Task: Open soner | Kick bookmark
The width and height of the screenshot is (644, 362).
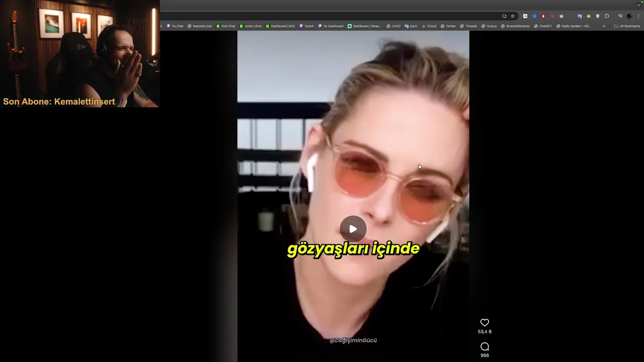Action: 251,26
